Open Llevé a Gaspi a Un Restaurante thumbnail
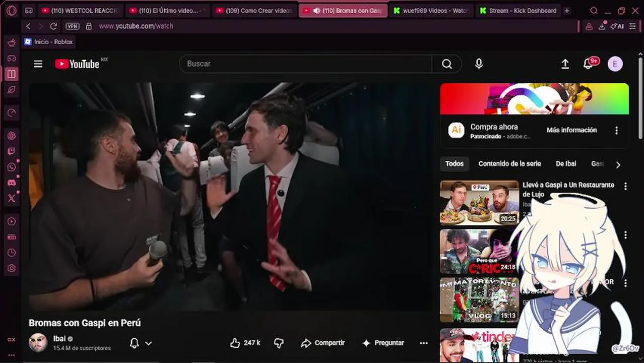This screenshot has height=363, width=644. [479, 203]
